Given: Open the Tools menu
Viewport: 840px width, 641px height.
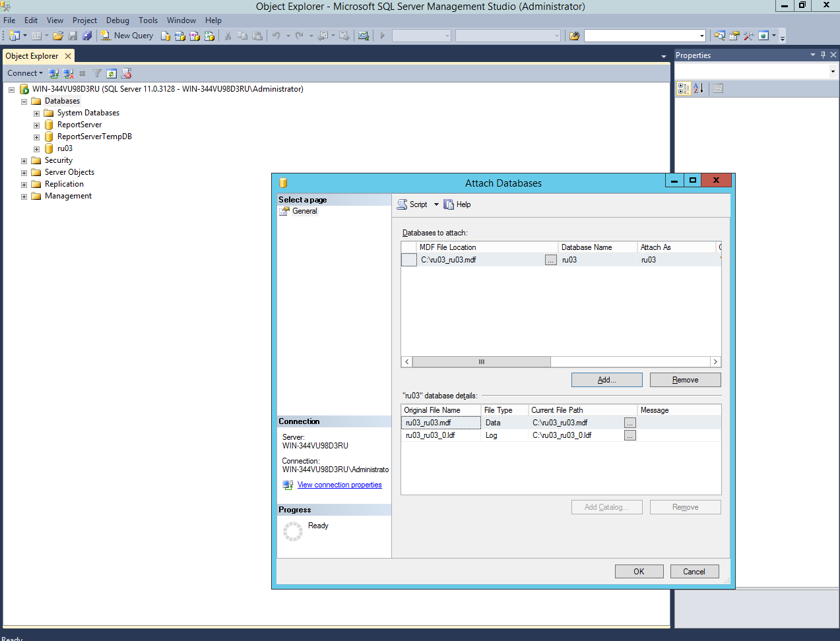Looking at the screenshot, I should point(148,20).
